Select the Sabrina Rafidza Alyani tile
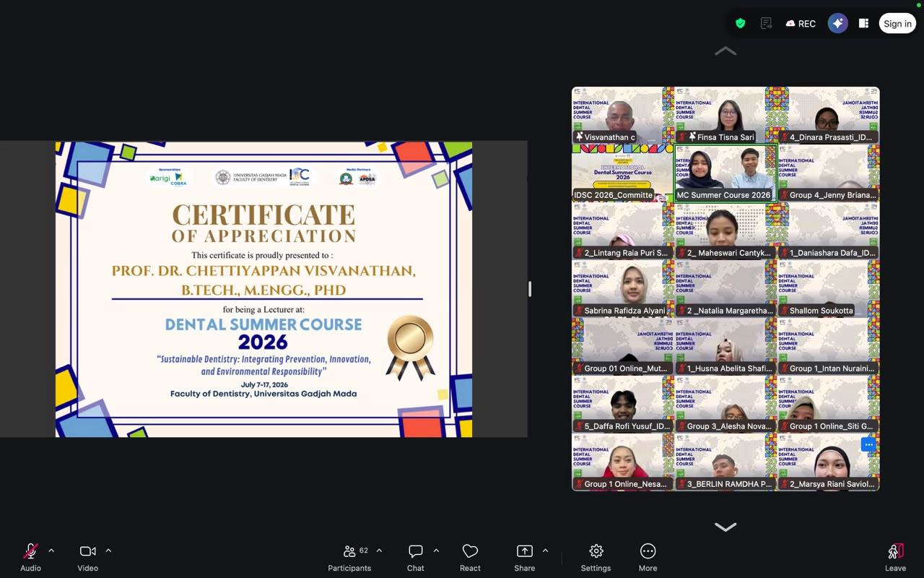The height and width of the screenshot is (578, 924). click(x=623, y=289)
